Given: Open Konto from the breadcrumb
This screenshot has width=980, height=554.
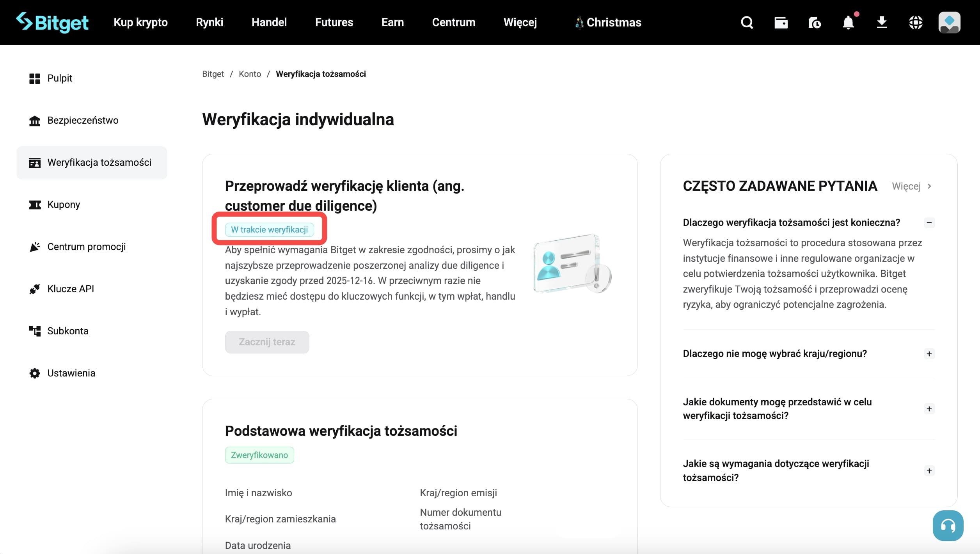Looking at the screenshot, I should pyautogui.click(x=250, y=74).
